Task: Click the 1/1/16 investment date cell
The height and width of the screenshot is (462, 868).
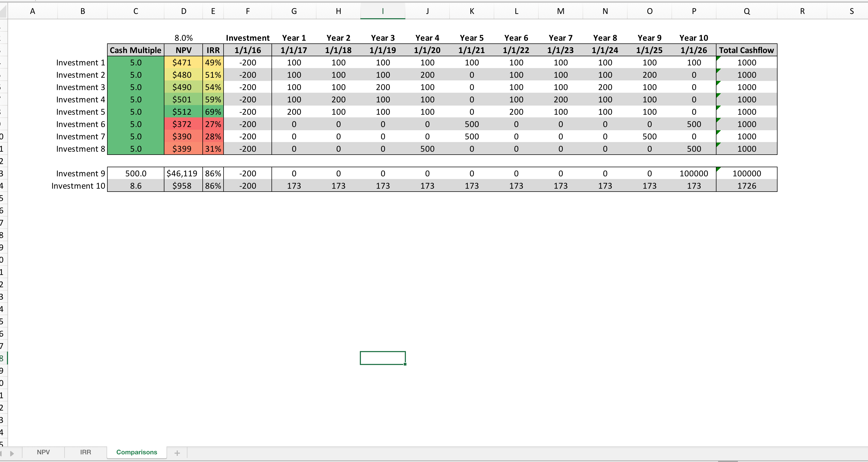Action: [248, 50]
